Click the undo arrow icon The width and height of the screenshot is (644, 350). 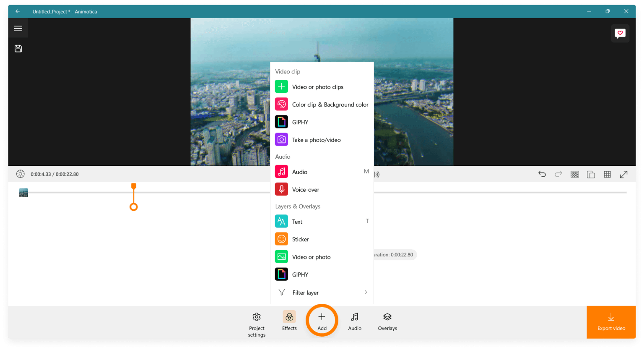tap(542, 174)
